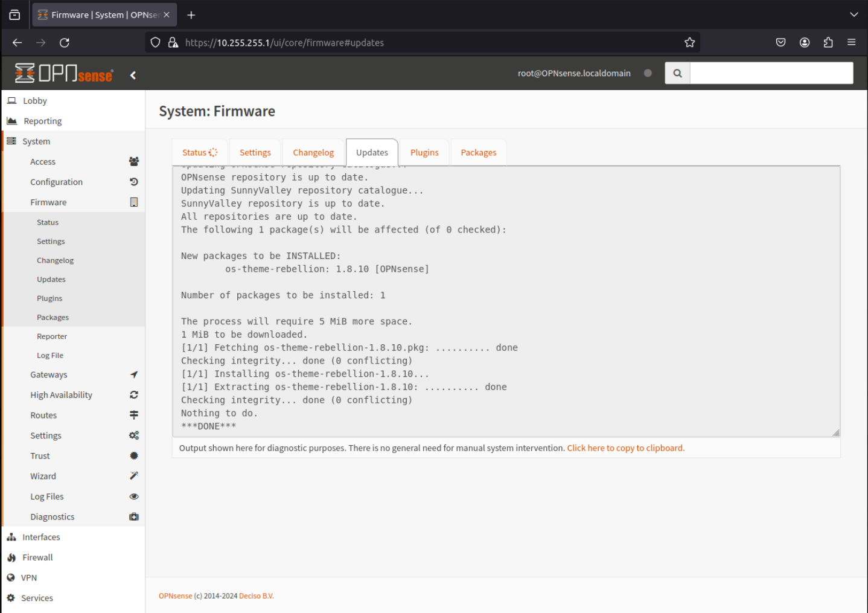Bookmark this page with the star icon
This screenshot has width=868, height=613.
690,42
